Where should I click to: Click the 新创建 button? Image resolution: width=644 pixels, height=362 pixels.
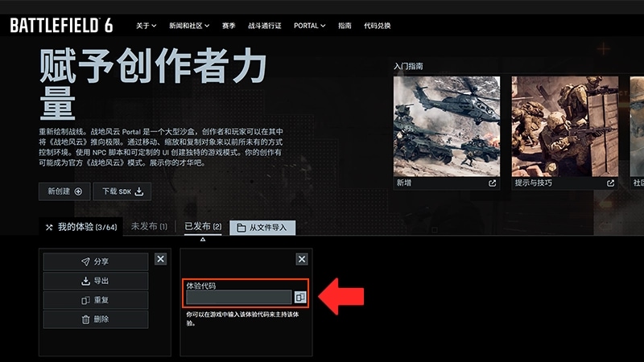(x=64, y=191)
